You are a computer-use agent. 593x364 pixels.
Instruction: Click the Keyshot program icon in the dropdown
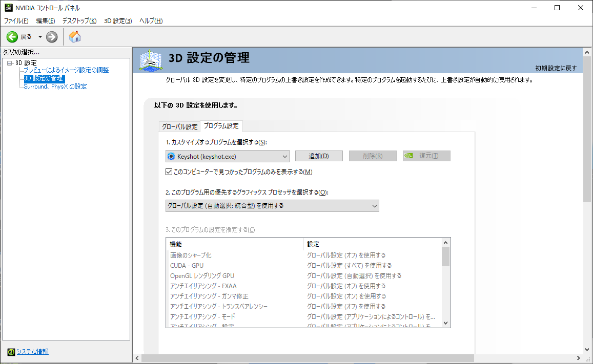pyautogui.click(x=171, y=156)
